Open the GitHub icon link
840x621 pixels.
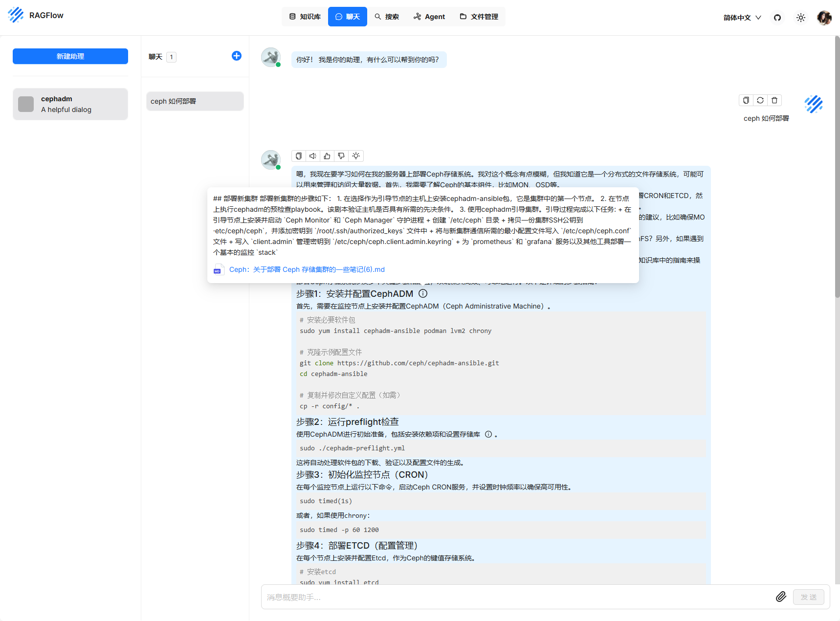tap(777, 18)
